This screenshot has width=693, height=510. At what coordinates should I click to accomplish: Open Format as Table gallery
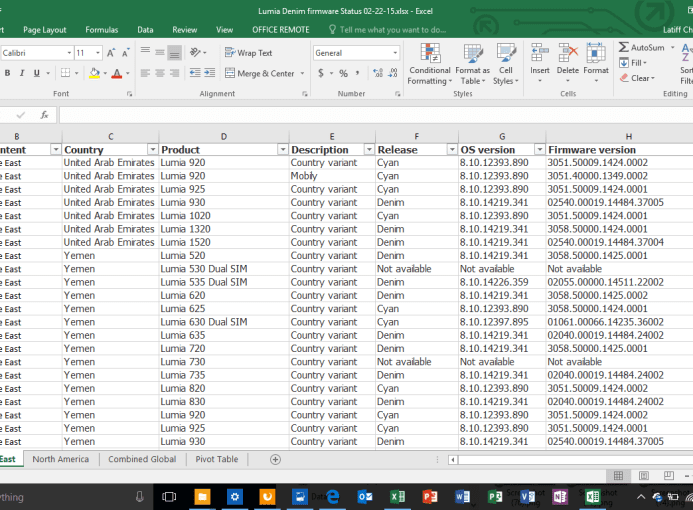(472, 64)
